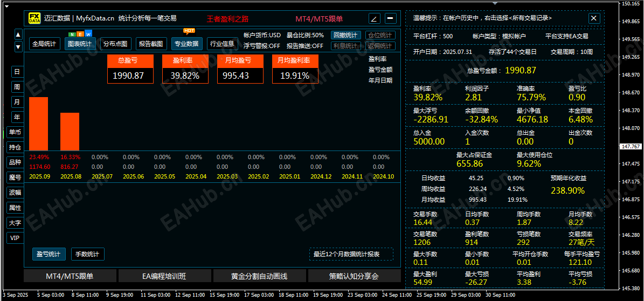Image resolution: width=644 pixels, height=301 pixels.
Task: Toggle 报告推送 OFF setting
Action: [304, 46]
